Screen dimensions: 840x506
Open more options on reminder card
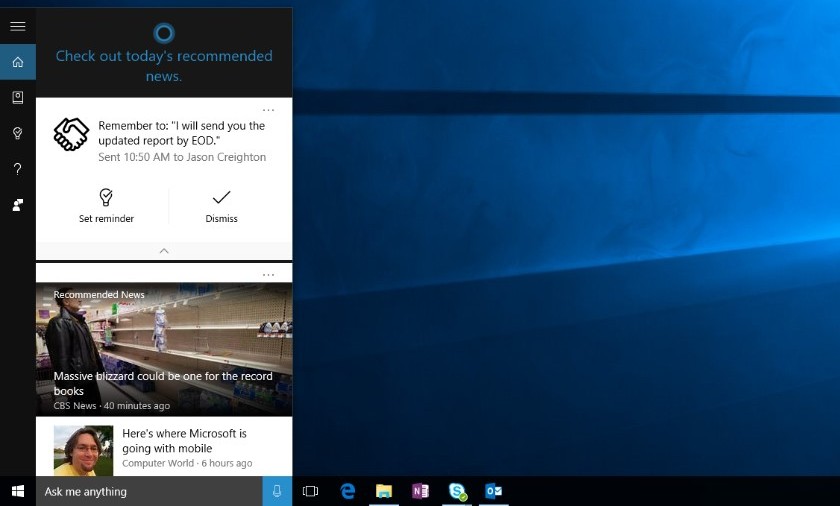268,110
